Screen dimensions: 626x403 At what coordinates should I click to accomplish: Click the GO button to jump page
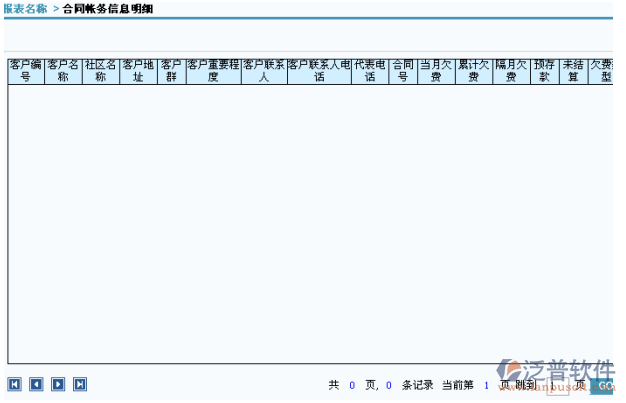[x=602, y=386]
